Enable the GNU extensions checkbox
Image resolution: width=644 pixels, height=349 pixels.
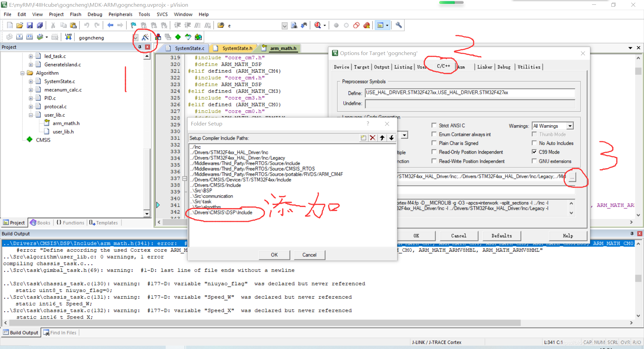click(x=534, y=161)
